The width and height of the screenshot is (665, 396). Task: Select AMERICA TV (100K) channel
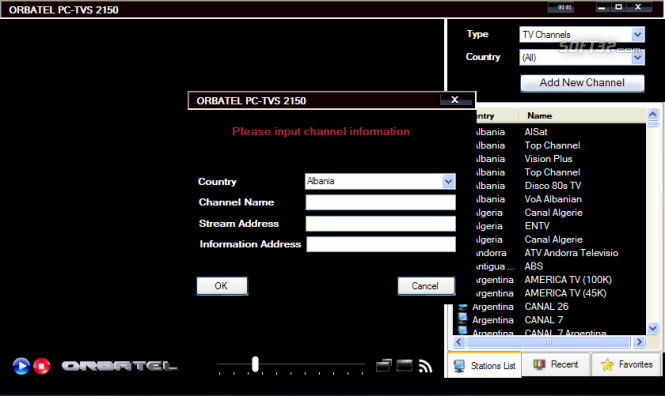pos(568,280)
